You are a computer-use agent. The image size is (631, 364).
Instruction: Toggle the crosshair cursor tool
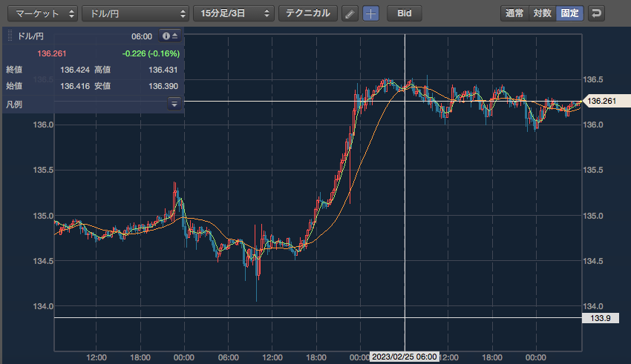[370, 13]
